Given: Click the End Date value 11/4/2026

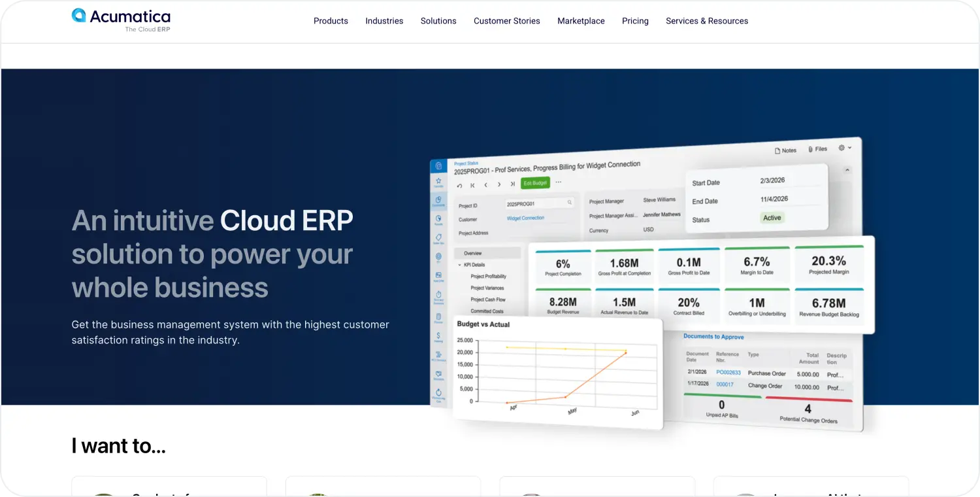Looking at the screenshot, I should [x=774, y=199].
